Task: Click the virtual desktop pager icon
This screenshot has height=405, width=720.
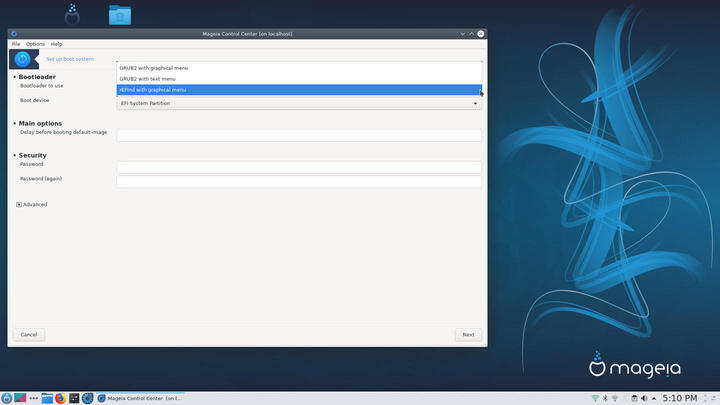Action: [20, 398]
